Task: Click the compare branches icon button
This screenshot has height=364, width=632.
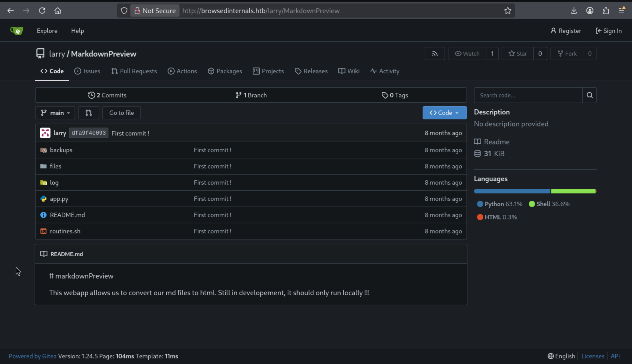Action: point(89,113)
